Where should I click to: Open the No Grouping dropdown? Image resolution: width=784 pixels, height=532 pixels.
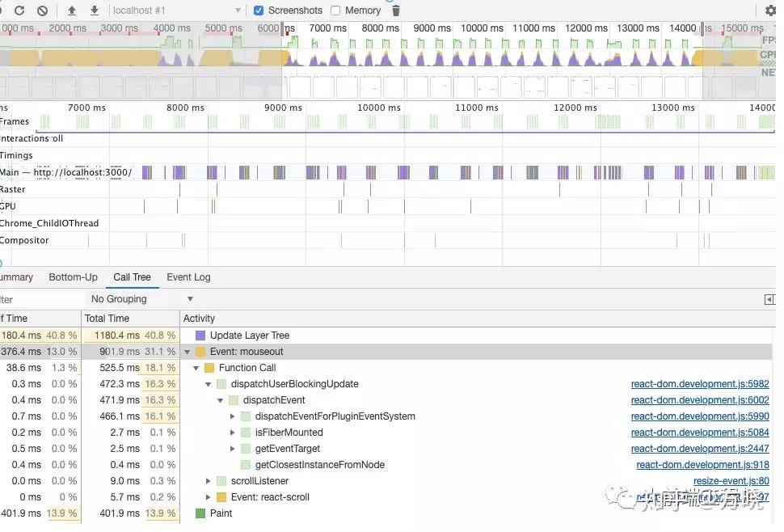[142, 299]
